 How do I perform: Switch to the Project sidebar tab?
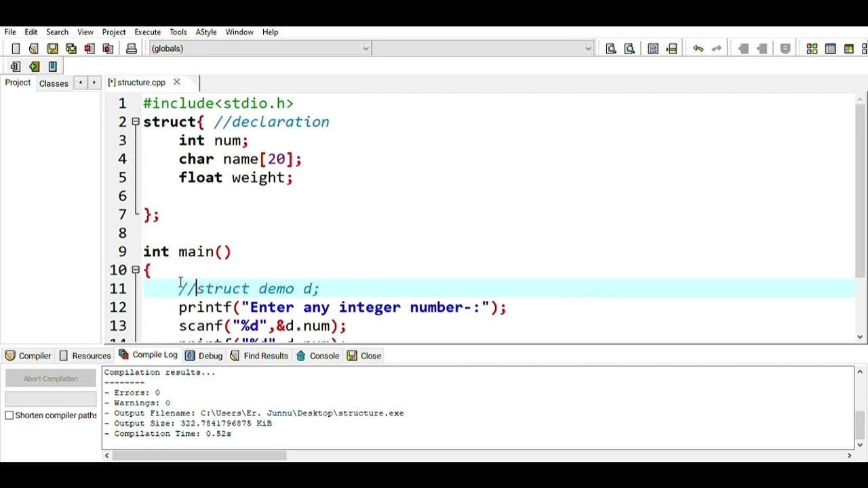[18, 83]
